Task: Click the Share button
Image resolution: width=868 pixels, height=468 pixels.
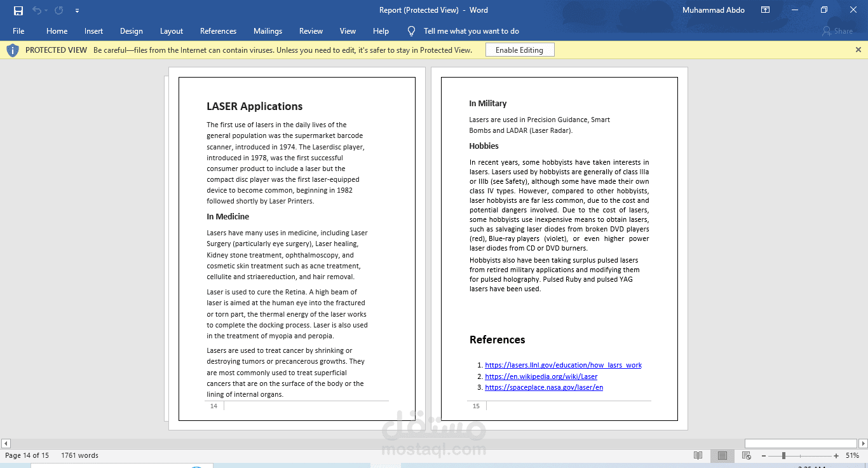Action: (837, 31)
